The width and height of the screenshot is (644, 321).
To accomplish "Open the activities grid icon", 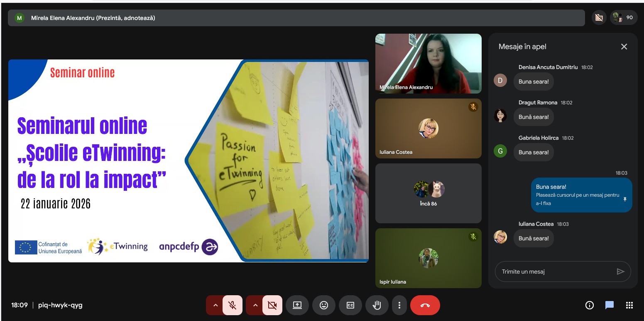I will (x=629, y=305).
